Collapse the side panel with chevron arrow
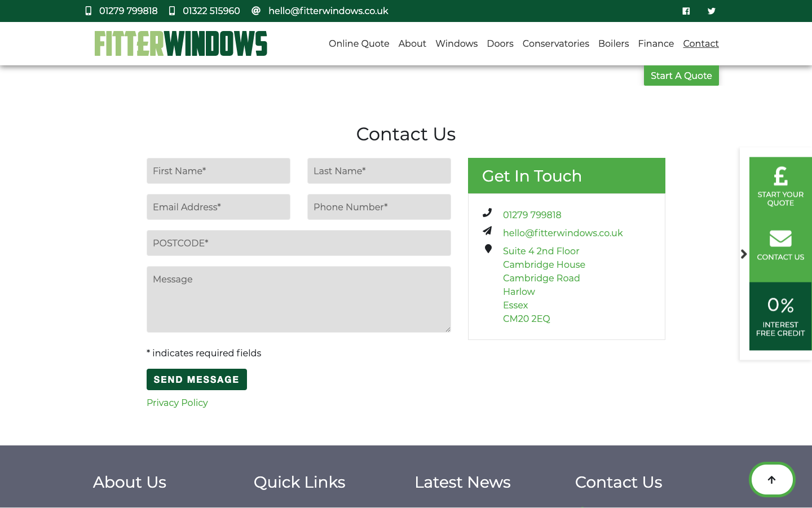Screen dimensions: 812x508 click(744, 254)
